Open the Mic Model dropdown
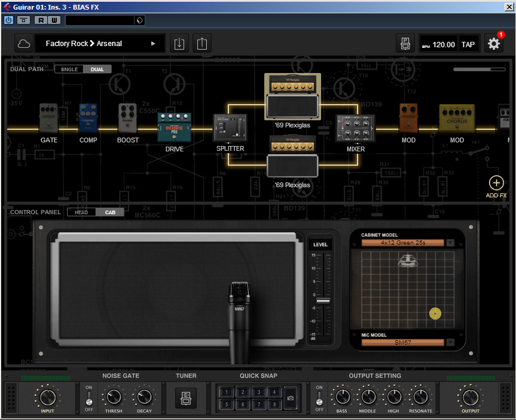 pyautogui.click(x=450, y=342)
